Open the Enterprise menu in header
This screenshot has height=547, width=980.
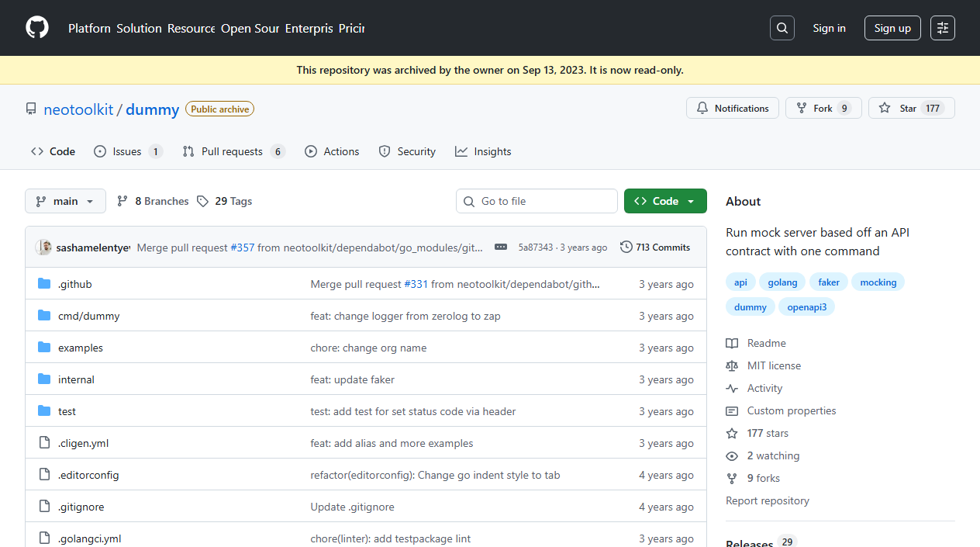pyautogui.click(x=309, y=28)
